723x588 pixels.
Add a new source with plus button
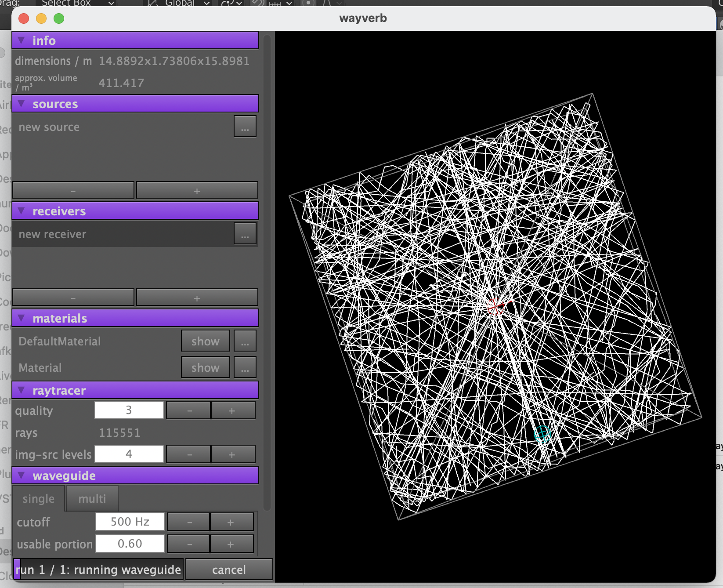[x=197, y=191]
